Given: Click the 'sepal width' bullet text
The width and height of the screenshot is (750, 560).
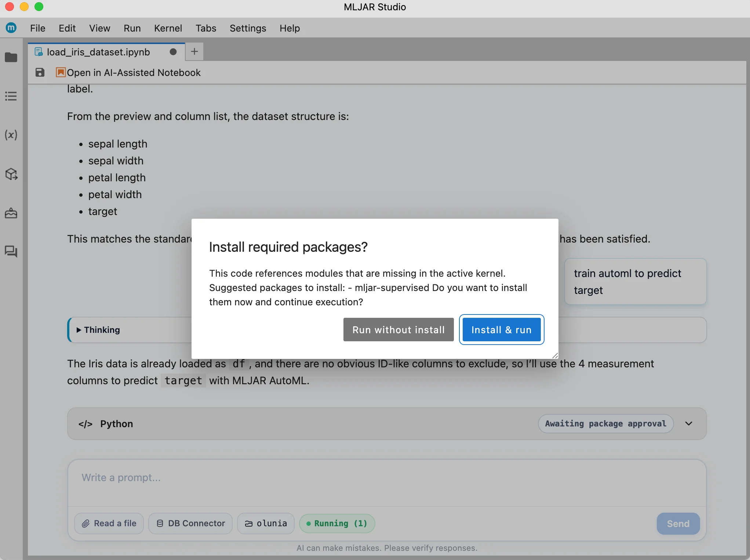Looking at the screenshot, I should coord(116,161).
